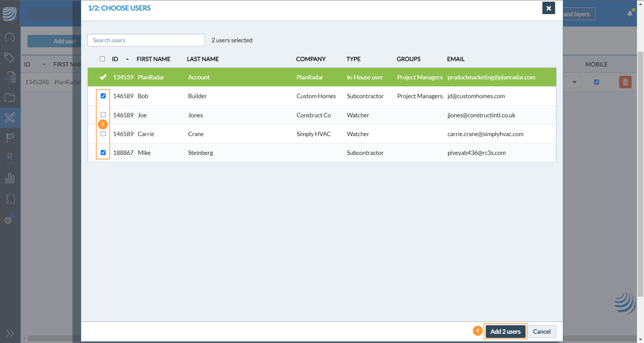Click the notification bell icon
The image size is (644, 343).
tap(630, 14)
